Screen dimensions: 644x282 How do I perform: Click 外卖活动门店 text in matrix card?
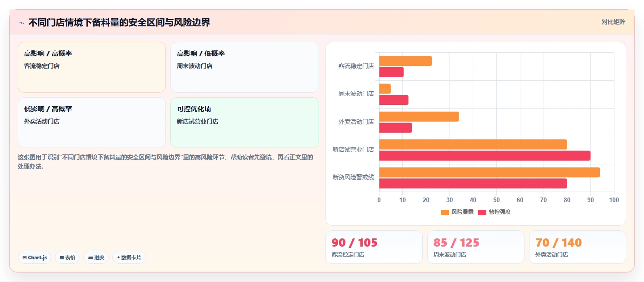pos(42,122)
